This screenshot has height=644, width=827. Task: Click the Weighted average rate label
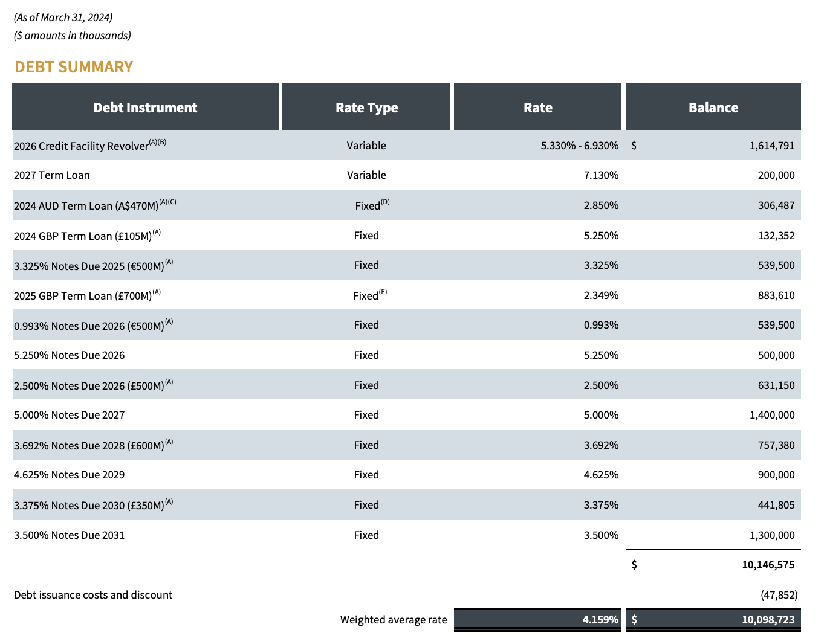coord(394,620)
